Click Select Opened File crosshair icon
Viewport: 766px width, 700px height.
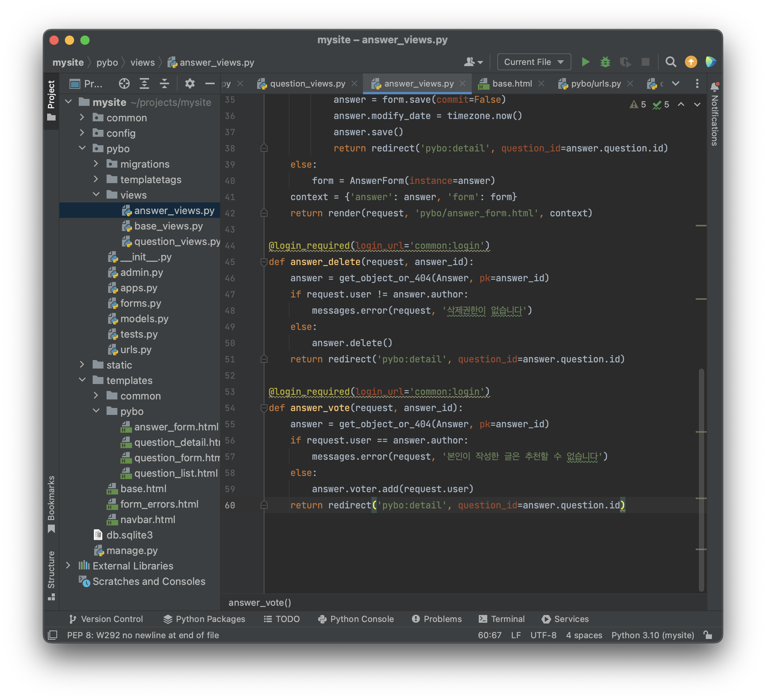click(124, 83)
